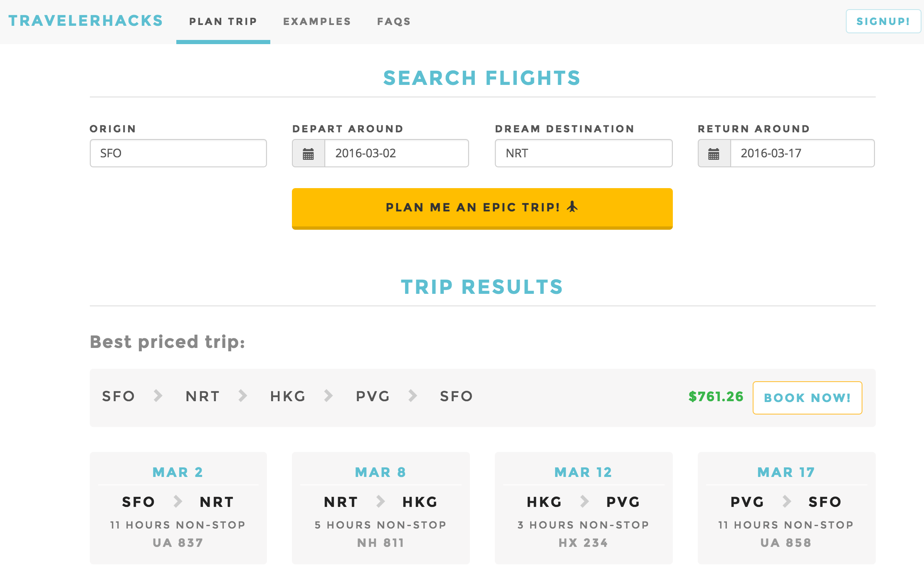
Task: Open the Plan Trip tab
Action: pyautogui.click(x=223, y=22)
